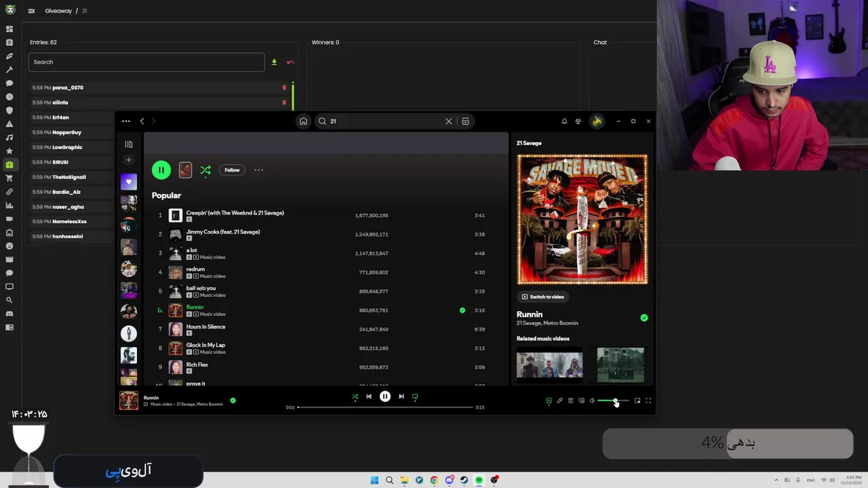Toggle shuffle beside the Follow button

205,170
